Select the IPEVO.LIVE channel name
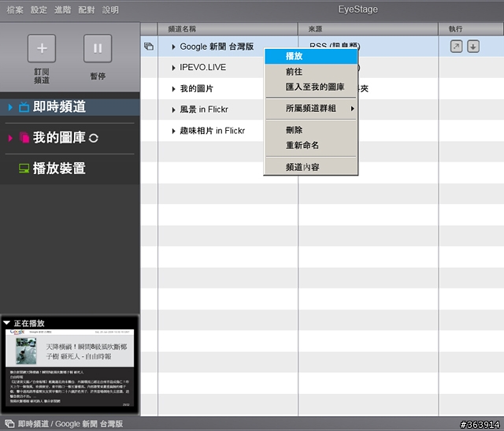 point(202,68)
